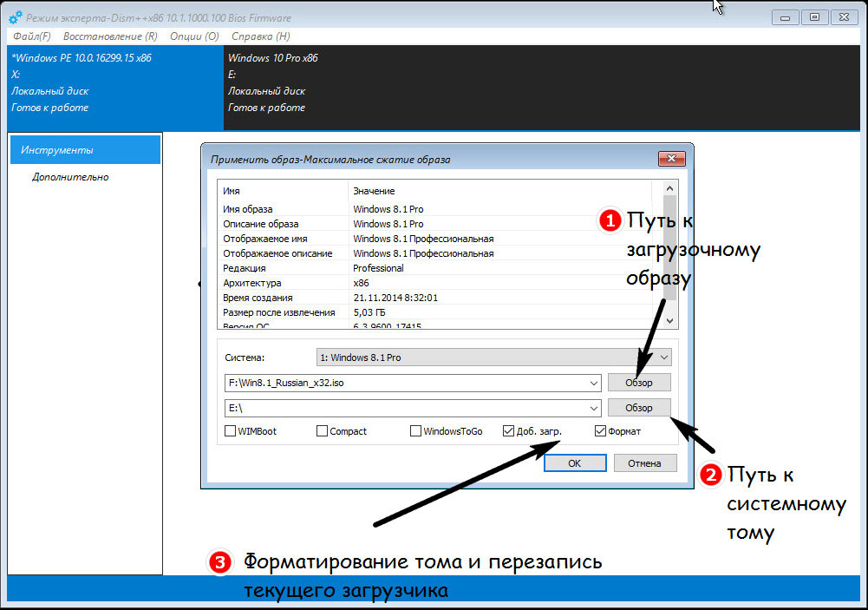Select the Windows 10 Pro x86 image tile
The height and width of the screenshot is (610, 868).
click(542, 88)
